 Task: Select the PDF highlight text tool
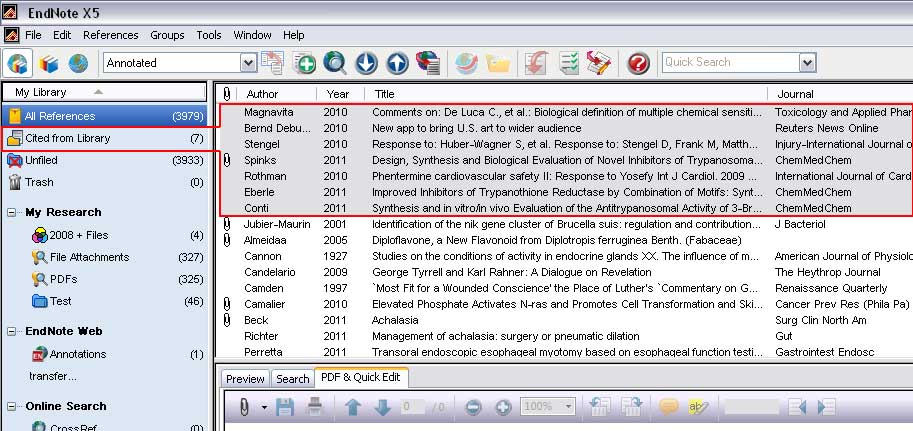[698, 407]
